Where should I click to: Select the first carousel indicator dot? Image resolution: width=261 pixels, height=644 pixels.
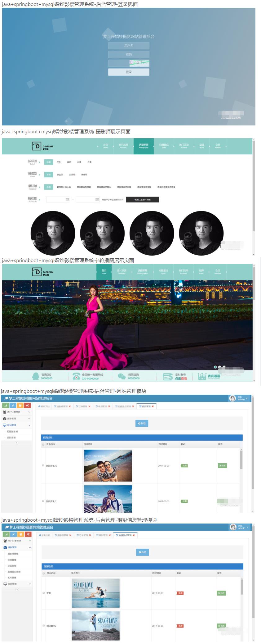click(215, 367)
